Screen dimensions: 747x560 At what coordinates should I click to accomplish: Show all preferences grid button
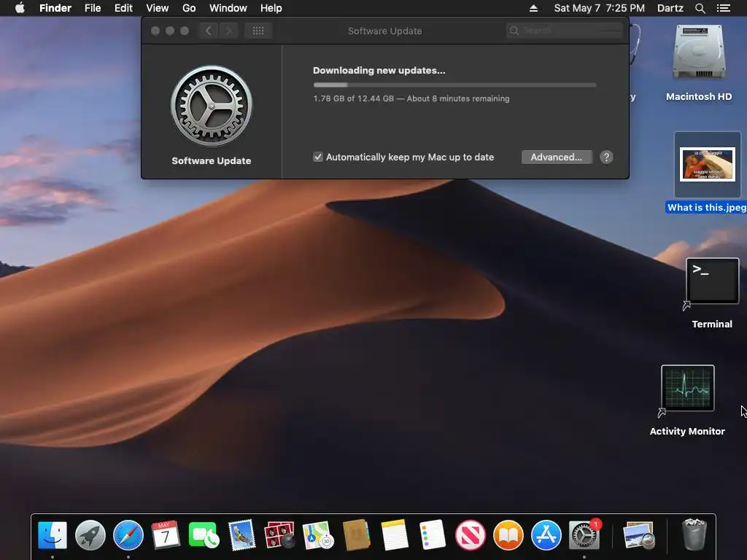(x=258, y=31)
